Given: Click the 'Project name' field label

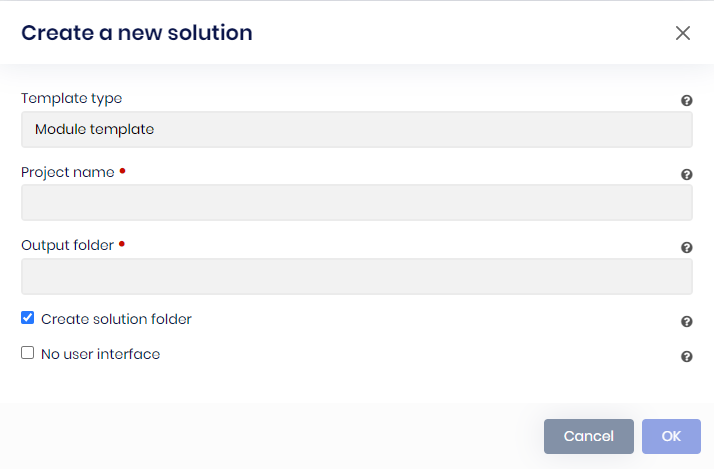Looking at the screenshot, I should [67, 172].
